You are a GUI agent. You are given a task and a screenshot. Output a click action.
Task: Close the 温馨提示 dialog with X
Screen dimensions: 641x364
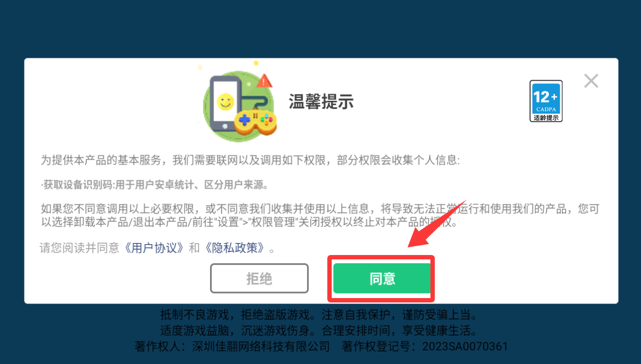(x=591, y=81)
